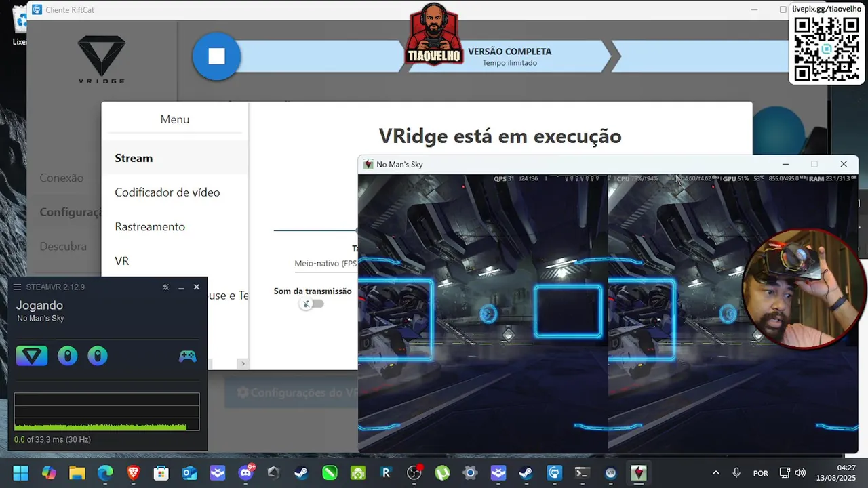Go to Configurações in RiftCat sidebar
The height and width of the screenshot is (488, 868).
[71, 212]
